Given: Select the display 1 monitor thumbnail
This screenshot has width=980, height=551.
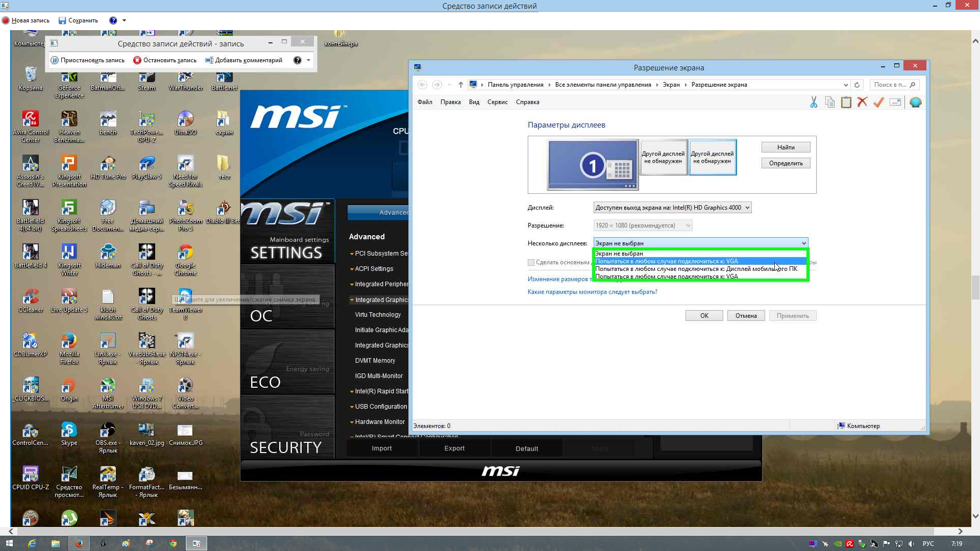Looking at the screenshot, I should 592,165.
